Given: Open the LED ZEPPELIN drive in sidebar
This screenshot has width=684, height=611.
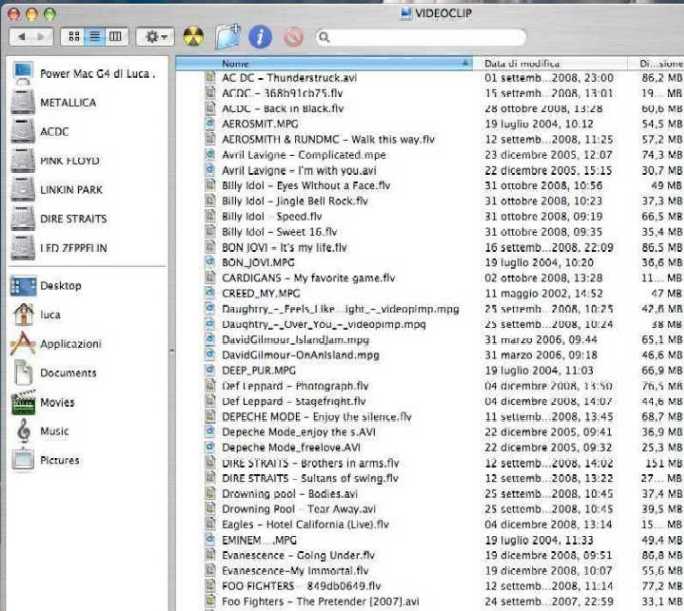Looking at the screenshot, I should [59, 248].
